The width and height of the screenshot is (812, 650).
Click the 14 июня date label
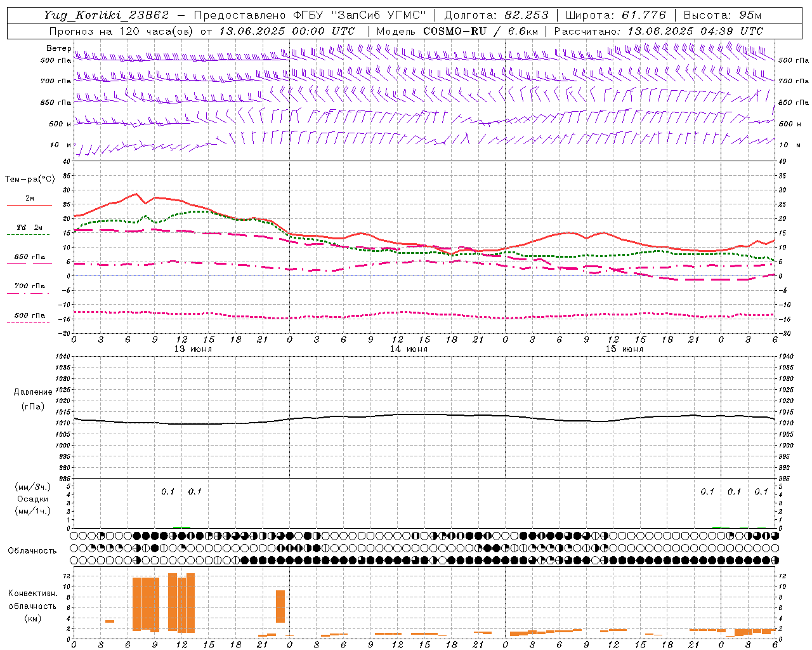[409, 349]
